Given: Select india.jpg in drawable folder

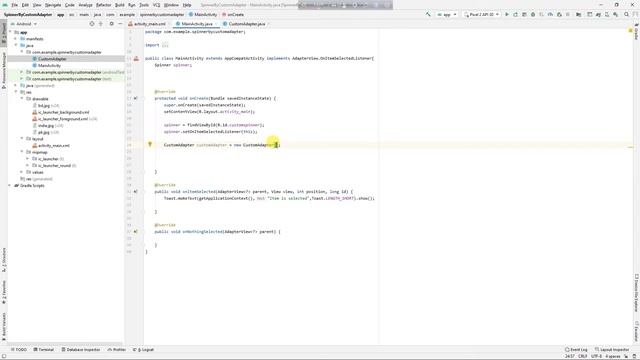Looking at the screenshot, I should click(46, 126).
